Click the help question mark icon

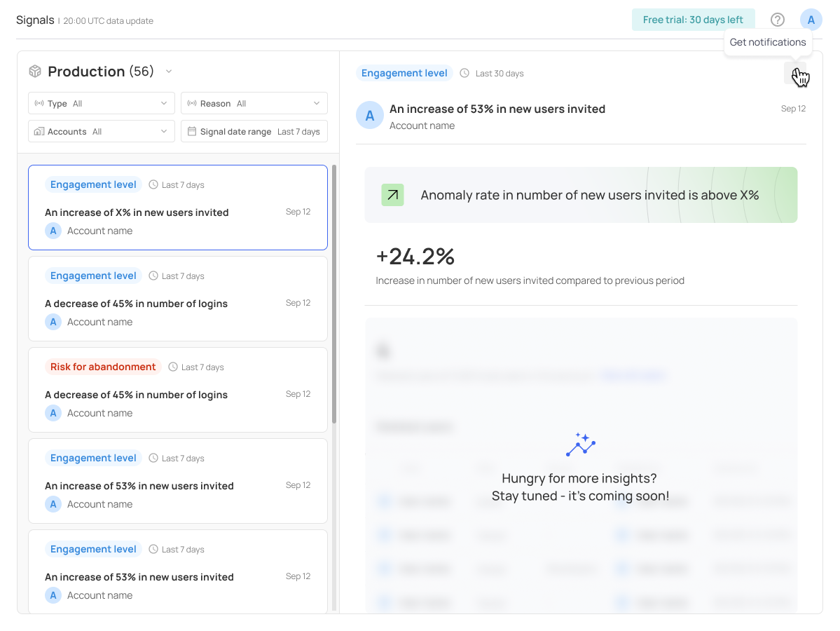click(x=777, y=20)
